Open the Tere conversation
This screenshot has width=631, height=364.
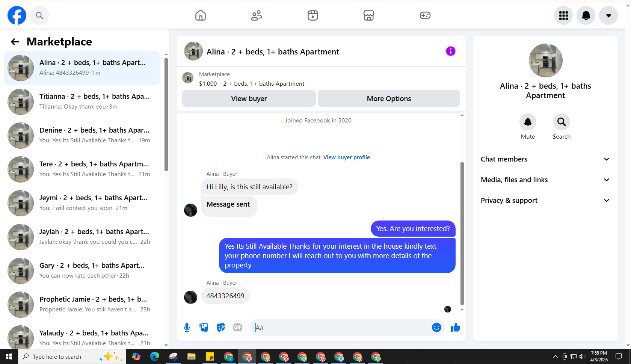pyautogui.click(x=82, y=169)
